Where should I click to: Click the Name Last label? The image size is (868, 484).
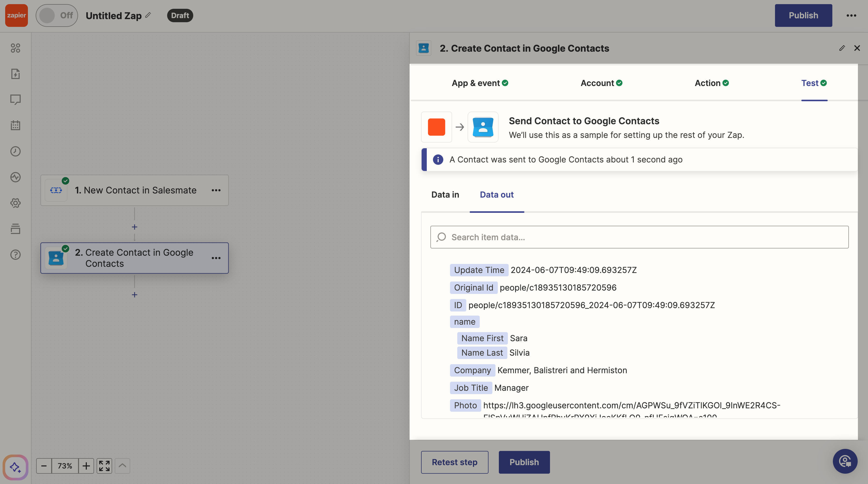pyautogui.click(x=482, y=353)
